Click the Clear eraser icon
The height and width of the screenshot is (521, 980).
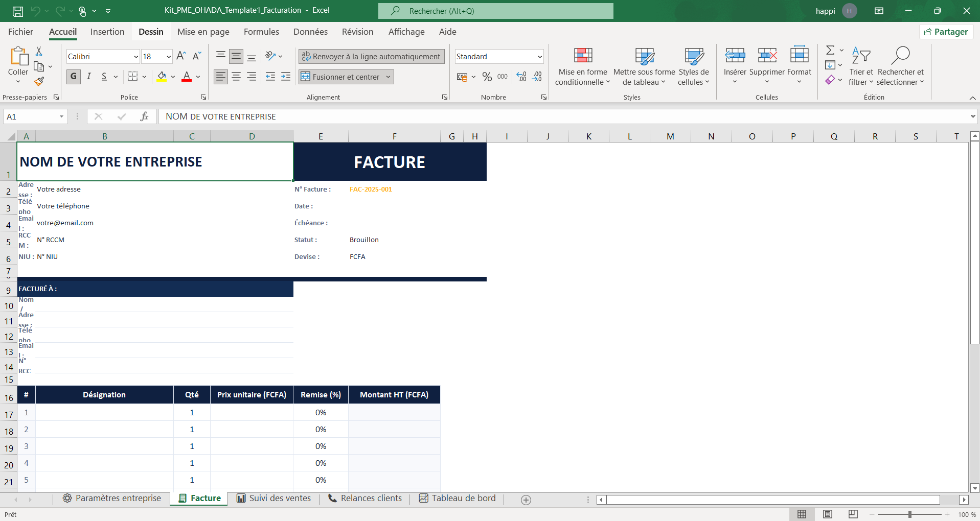(831, 80)
